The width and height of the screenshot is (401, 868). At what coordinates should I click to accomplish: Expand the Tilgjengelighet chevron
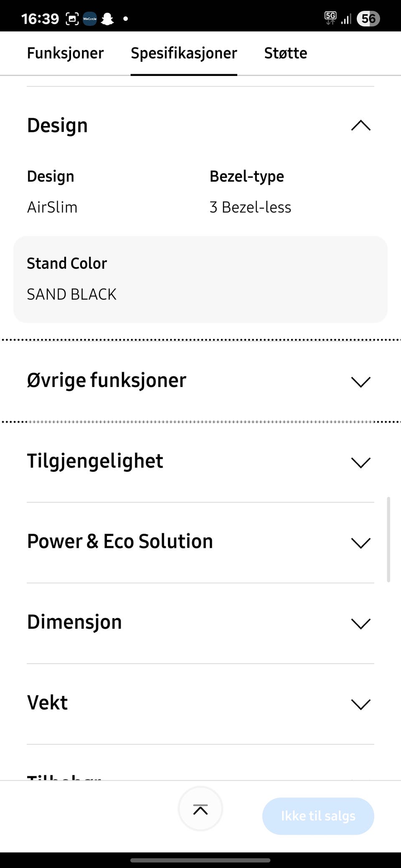click(361, 462)
